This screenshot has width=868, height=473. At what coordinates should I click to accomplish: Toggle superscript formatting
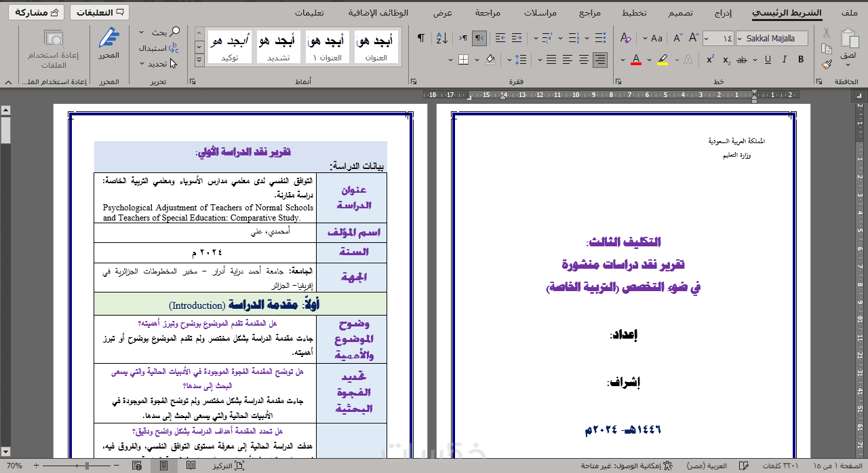[710, 60]
